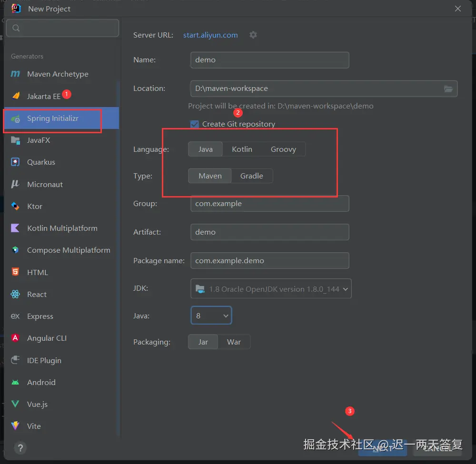Click the Group input field
Viewport: 476px width, 464px height.
click(x=269, y=203)
